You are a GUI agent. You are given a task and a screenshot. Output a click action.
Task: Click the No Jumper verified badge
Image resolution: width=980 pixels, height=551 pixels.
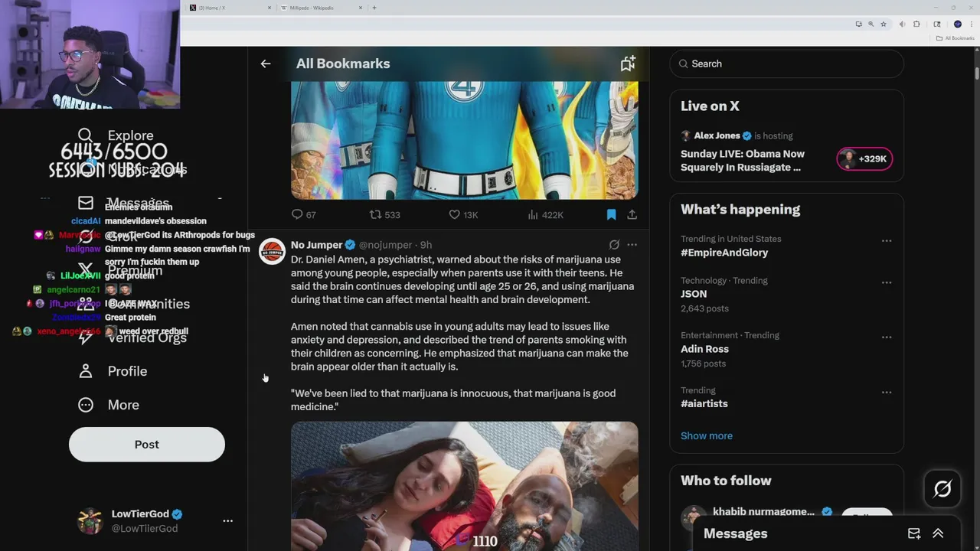coord(350,245)
